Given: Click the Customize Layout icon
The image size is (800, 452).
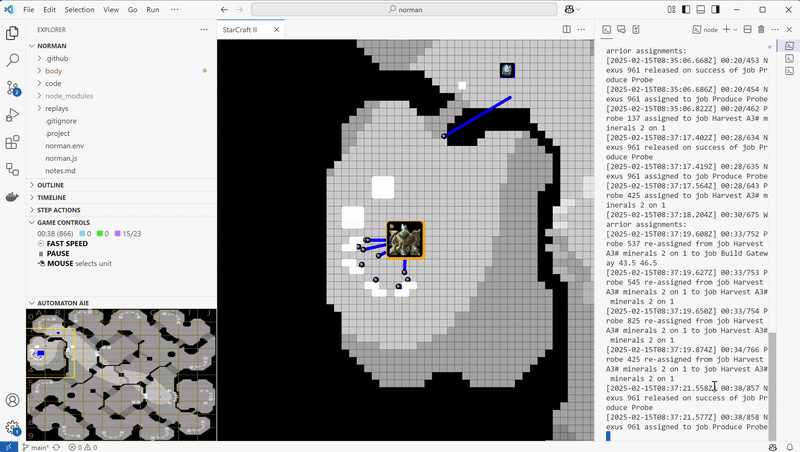Looking at the screenshot, I should [x=671, y=9].
